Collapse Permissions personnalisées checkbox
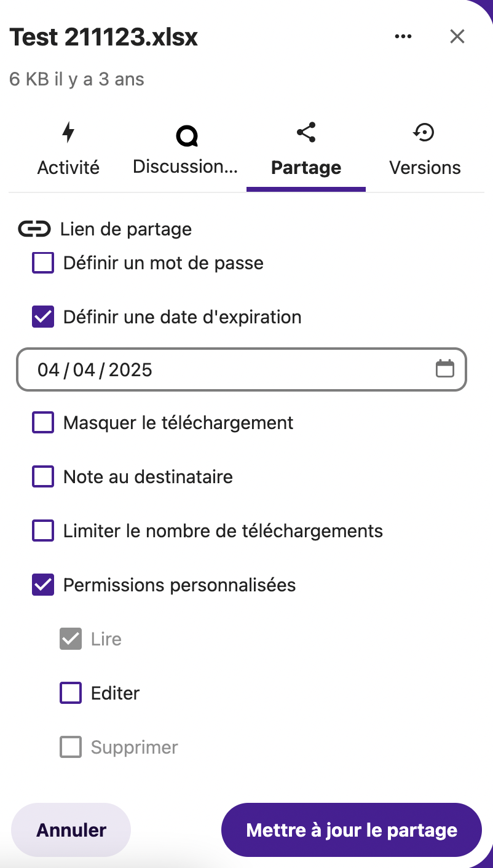Viewport: 493px width, 868px height. [43, 585]
